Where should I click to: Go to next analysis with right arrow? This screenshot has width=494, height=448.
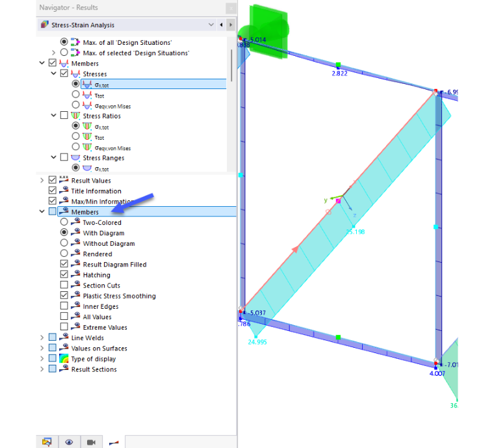click(231, 25)
